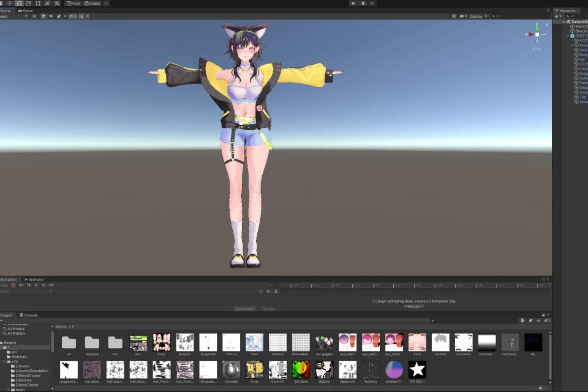Select the Rotate tool in the toolbar

[x=19, y=4]
